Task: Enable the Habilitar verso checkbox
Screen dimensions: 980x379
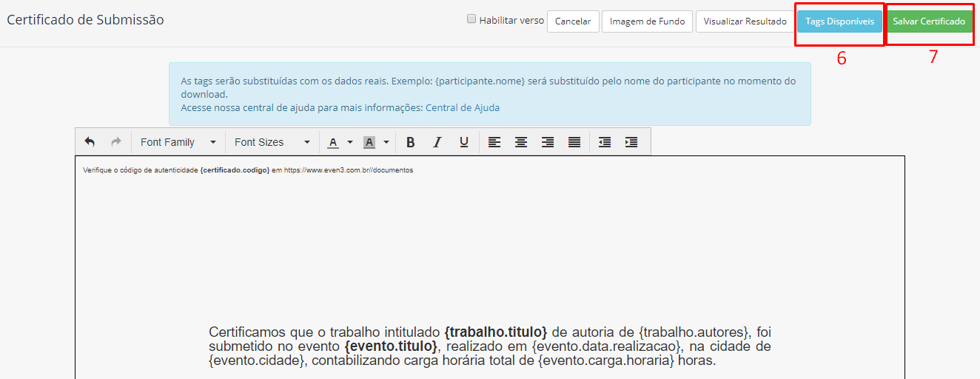Action: [x=471, y=20]
